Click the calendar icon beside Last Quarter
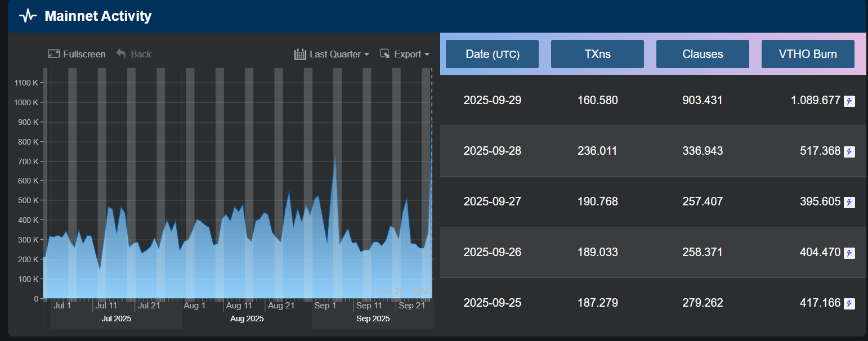 300,54
